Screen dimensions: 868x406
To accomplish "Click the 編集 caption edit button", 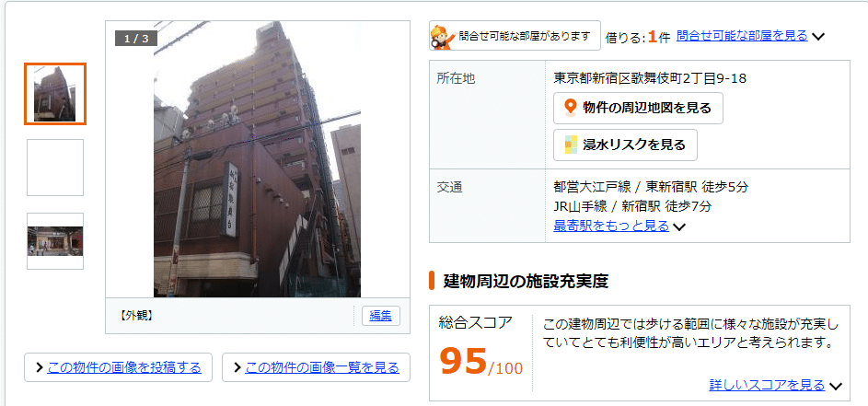I will 381,316.
